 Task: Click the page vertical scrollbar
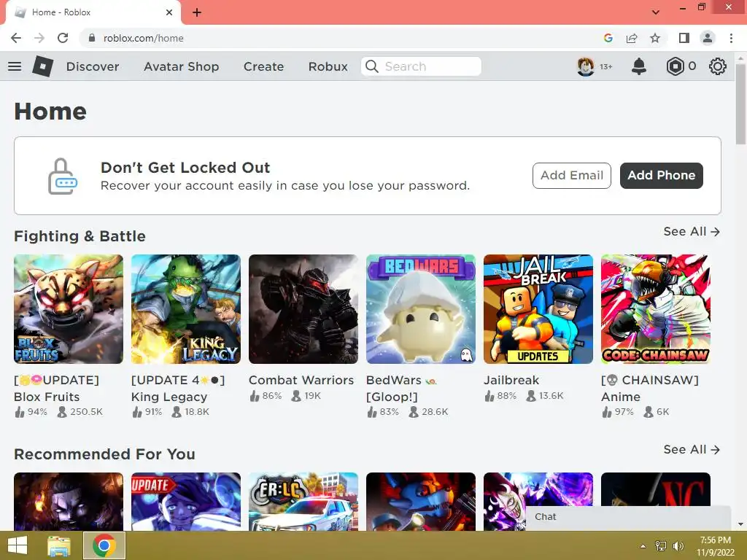tap(740, 104)
